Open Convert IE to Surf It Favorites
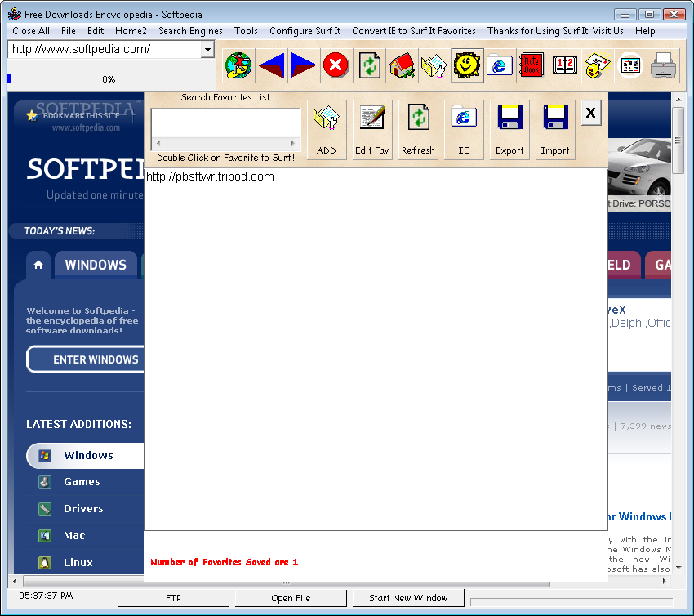 tap(414, 31)
